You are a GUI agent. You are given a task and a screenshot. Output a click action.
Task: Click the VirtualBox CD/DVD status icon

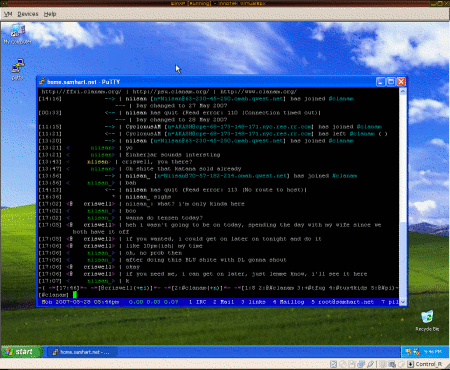click(342, 364)
